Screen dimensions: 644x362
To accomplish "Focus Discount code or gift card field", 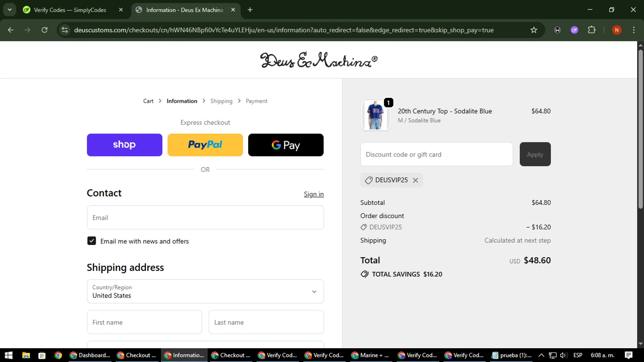I will click(437, 154).
